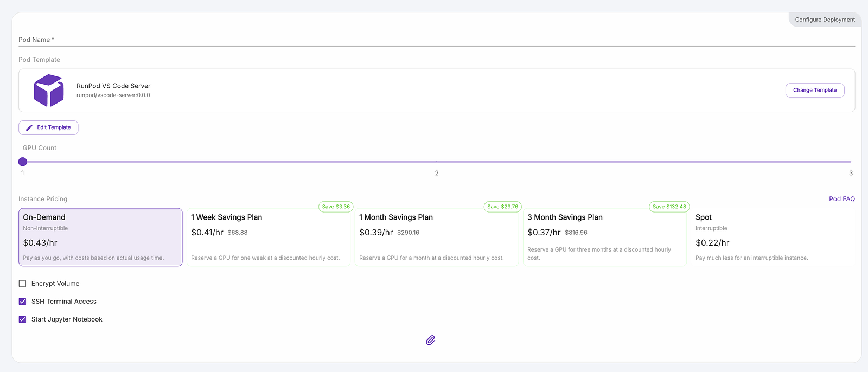868x372 pixels.
Task: Enable the Encrypt Volume checkbox
Action: pos(22,284)
